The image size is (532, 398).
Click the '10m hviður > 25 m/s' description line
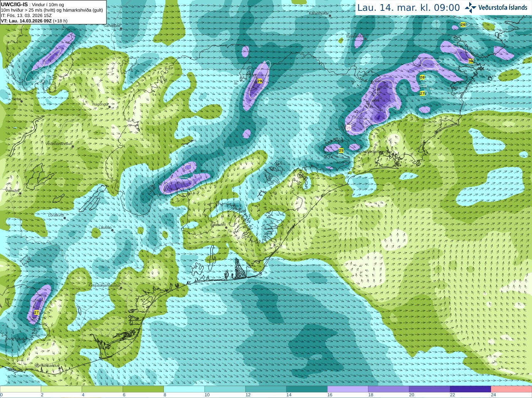point(52,10)
